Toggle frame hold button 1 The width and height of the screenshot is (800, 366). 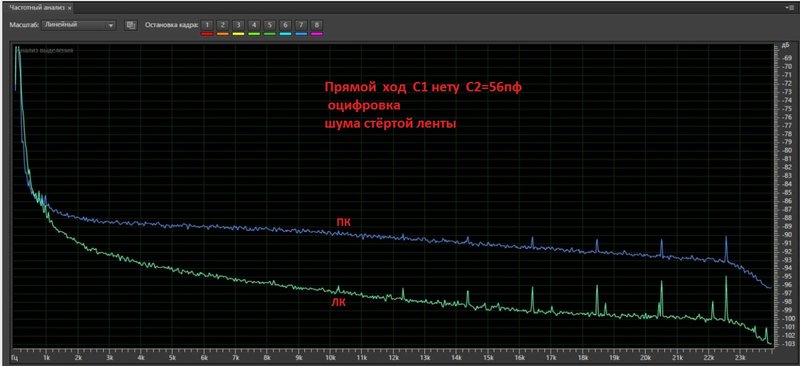[x=207, y=25]
